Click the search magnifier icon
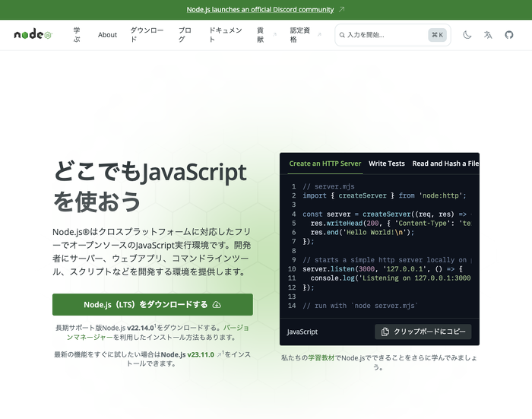Screen dimensions: 532x419 [x=342, y=35]
